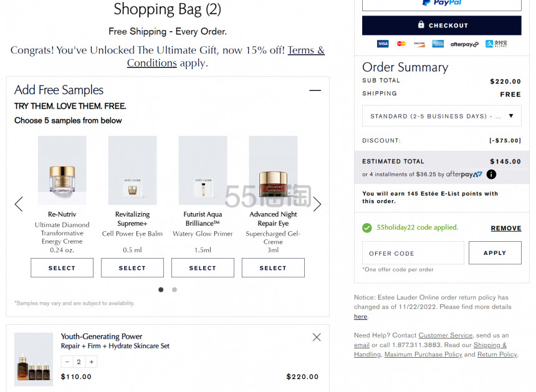Open the Youth-Generating Power product thumbnail
The image size is (536, 392).
pyautogui.click(x=34, y=359)
